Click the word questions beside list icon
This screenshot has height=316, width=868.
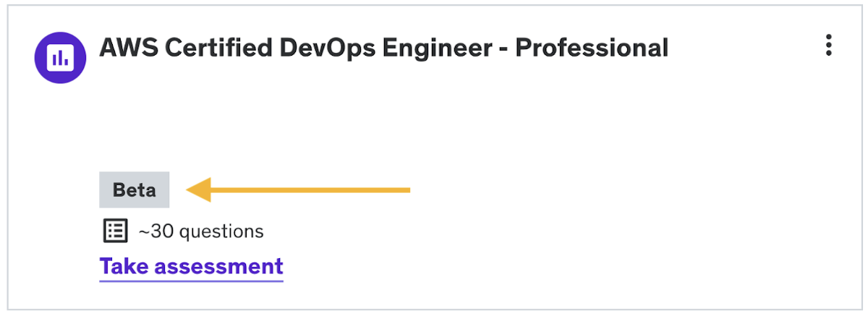[x=221, y=231]
